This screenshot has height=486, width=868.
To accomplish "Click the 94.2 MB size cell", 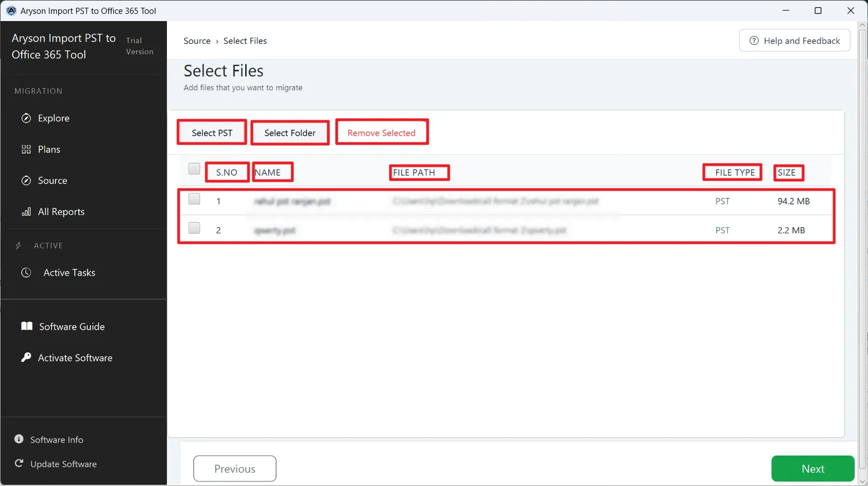I will (794, 201).
